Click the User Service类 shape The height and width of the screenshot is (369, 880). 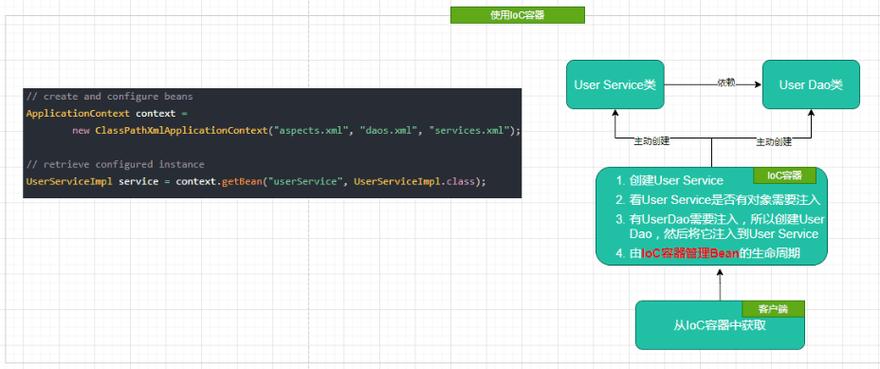coord(615,85)
